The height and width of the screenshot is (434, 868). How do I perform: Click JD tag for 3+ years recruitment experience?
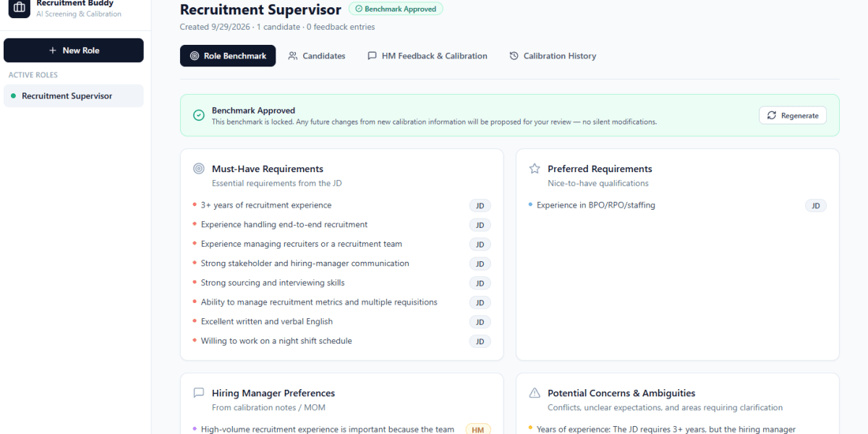(x=480, y=206)
